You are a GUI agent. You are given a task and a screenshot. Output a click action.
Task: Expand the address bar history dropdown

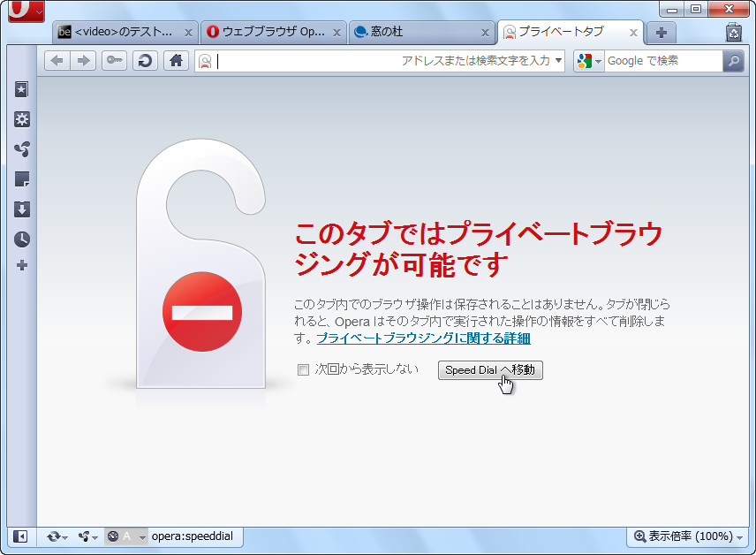[558, 61]
